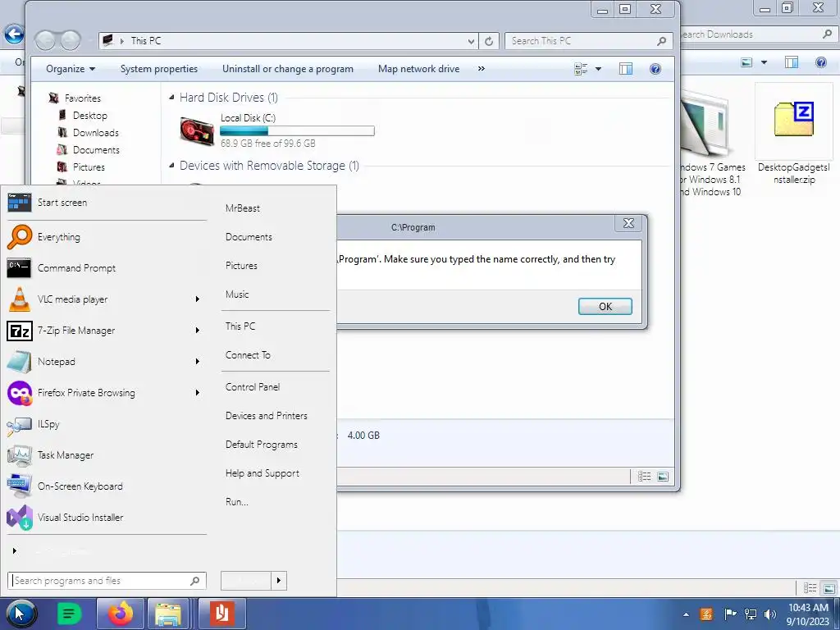840x630 pixels.
Task: Select Downloads under Favorites
Action: tap(95, 133)
